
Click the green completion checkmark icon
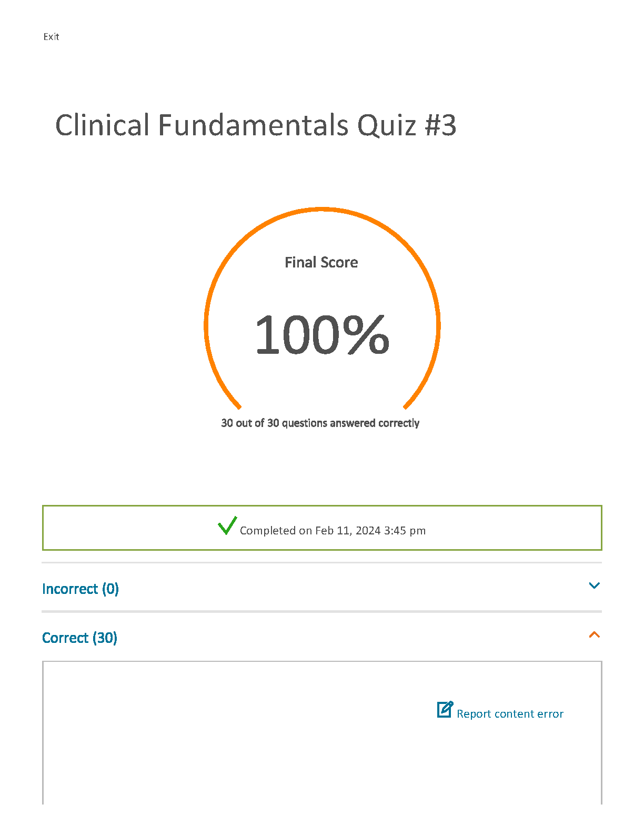point(227,525)
